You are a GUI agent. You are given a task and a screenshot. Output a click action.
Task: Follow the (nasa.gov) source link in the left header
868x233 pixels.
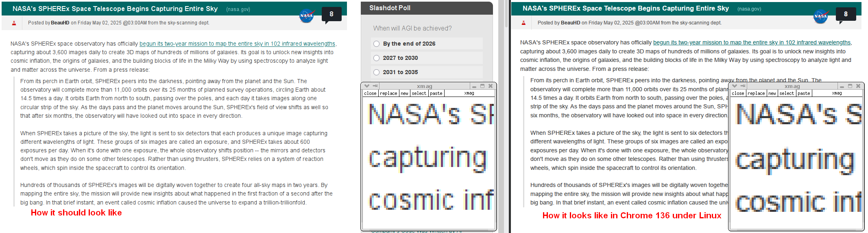click(x=238, y=9)
